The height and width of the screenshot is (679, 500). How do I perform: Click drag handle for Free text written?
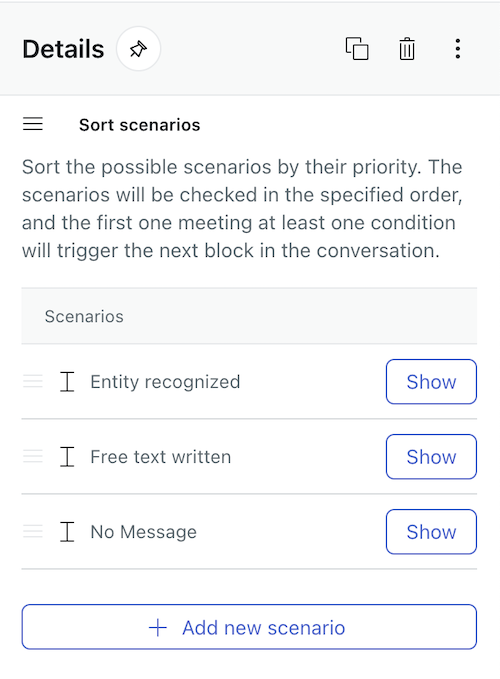[x=33, y=456]
